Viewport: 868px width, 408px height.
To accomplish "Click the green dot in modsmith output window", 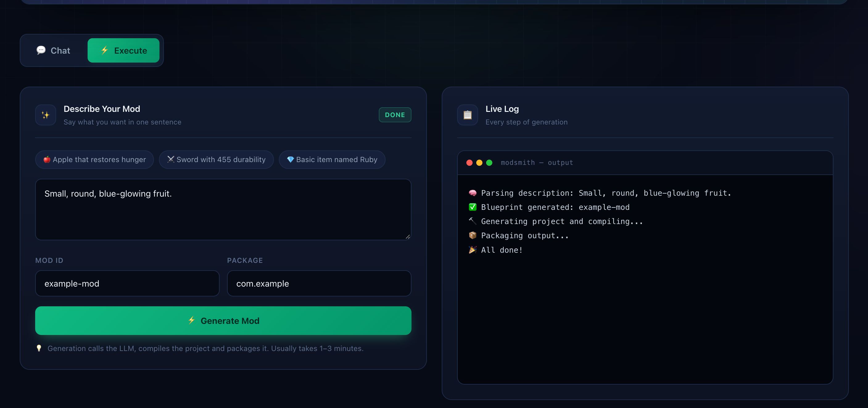I will click(489, 163).
